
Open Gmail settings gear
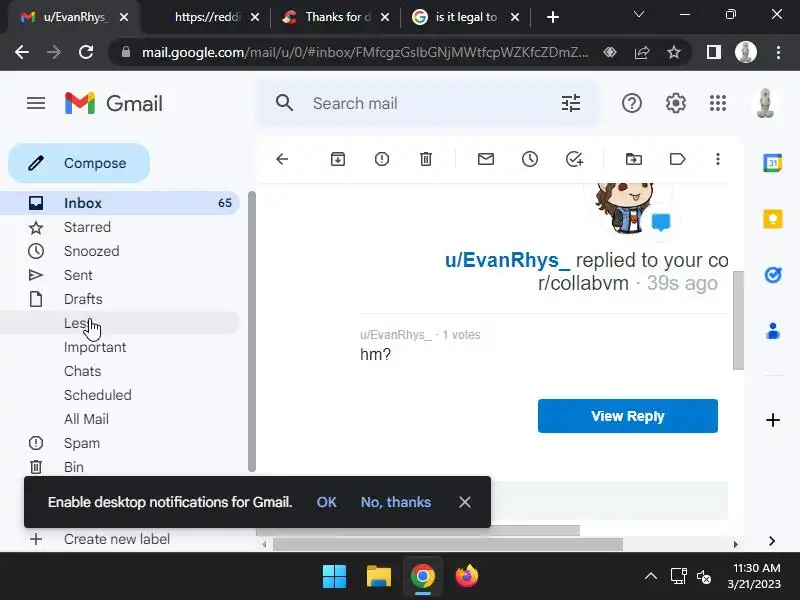[676, 104]
